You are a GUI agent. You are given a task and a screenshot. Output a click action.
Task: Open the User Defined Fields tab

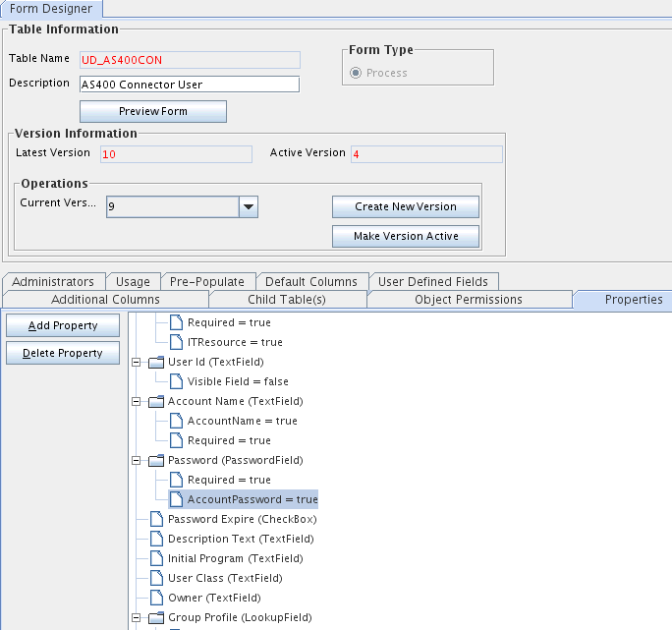(433, 282)
